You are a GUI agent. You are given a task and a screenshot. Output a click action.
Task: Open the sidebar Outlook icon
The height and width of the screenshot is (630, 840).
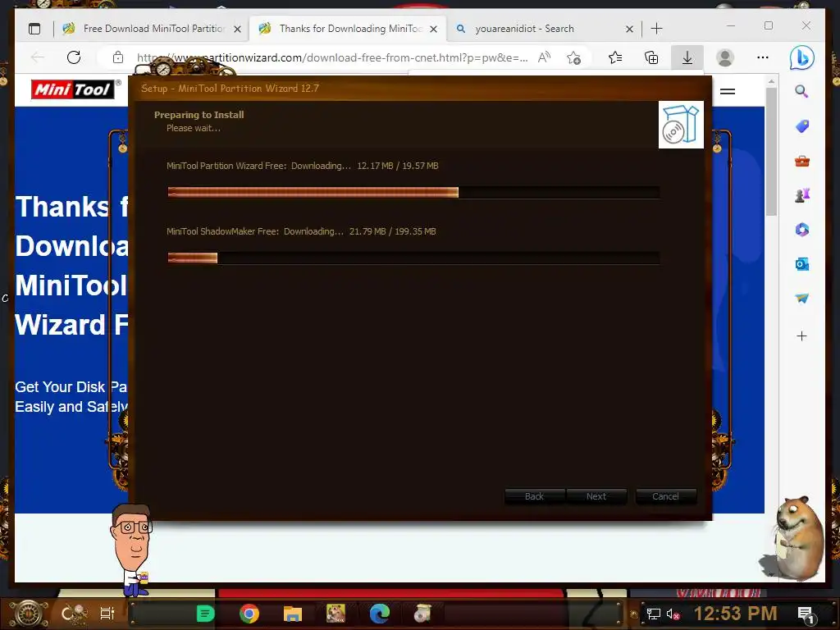[x=802, y=264]
